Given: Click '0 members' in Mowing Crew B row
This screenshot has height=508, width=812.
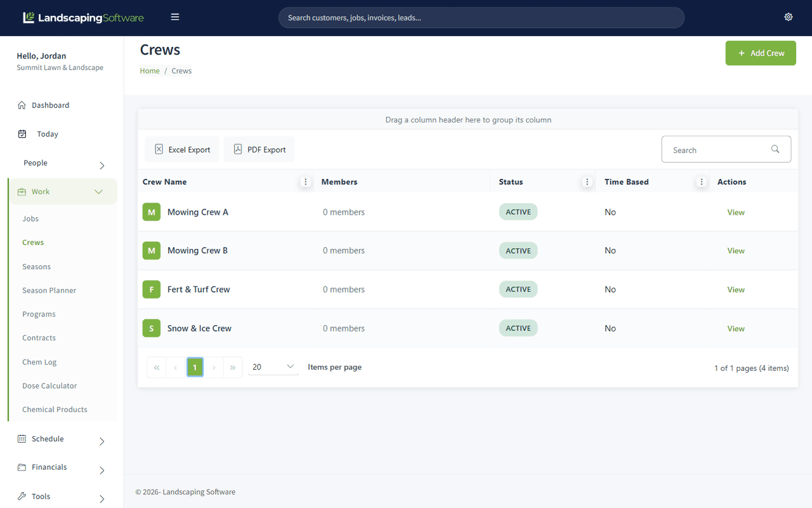Looking at the screenshot, I should pos(344,251).
